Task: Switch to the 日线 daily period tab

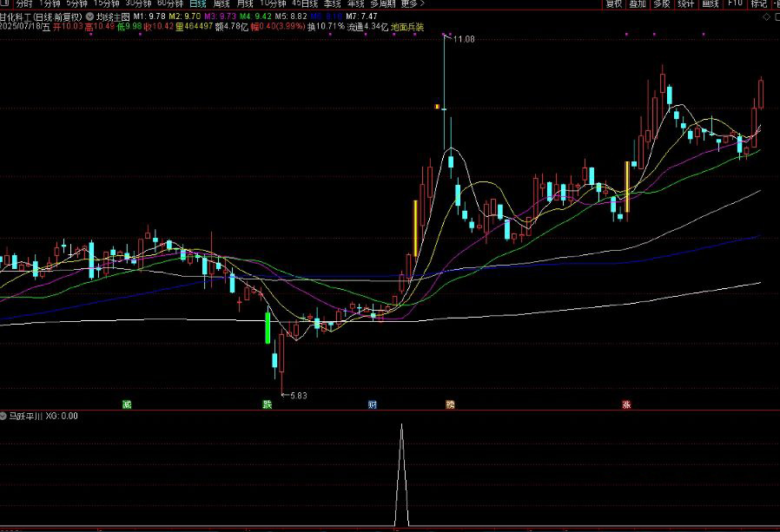Action: click(198, 3)
